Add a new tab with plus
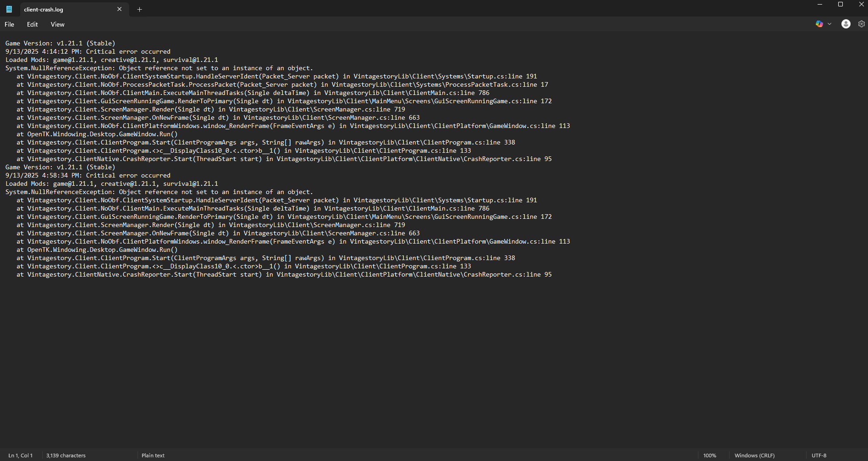The image size is (868, 461). pyautogui.click(x=139, y=9)
